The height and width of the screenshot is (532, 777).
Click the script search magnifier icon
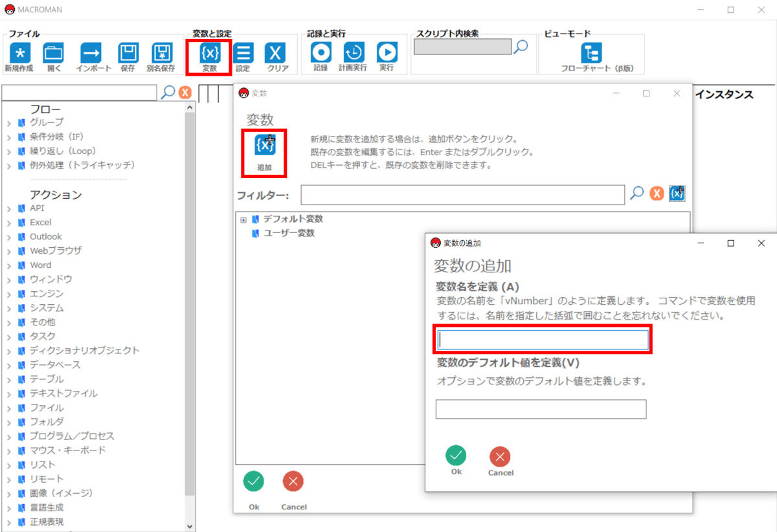521,46
